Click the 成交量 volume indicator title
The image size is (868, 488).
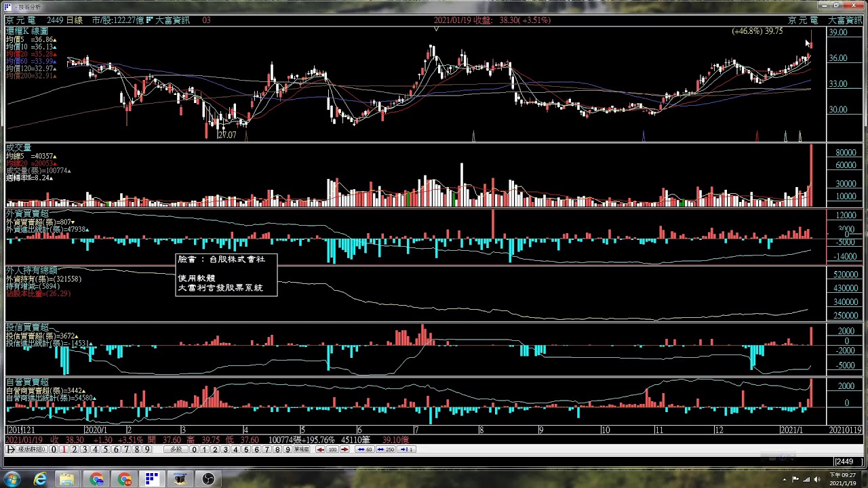click(18, 147)
